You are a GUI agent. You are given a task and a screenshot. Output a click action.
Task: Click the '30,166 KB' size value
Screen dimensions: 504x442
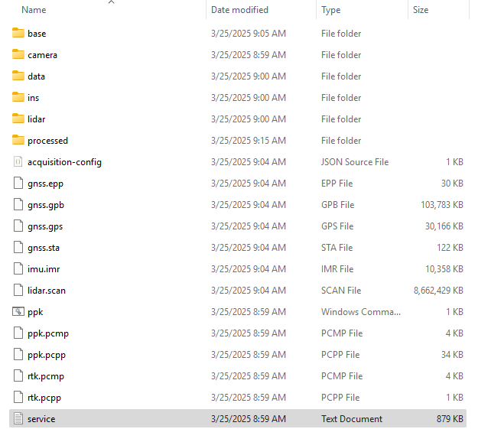[x=444, y=226]
